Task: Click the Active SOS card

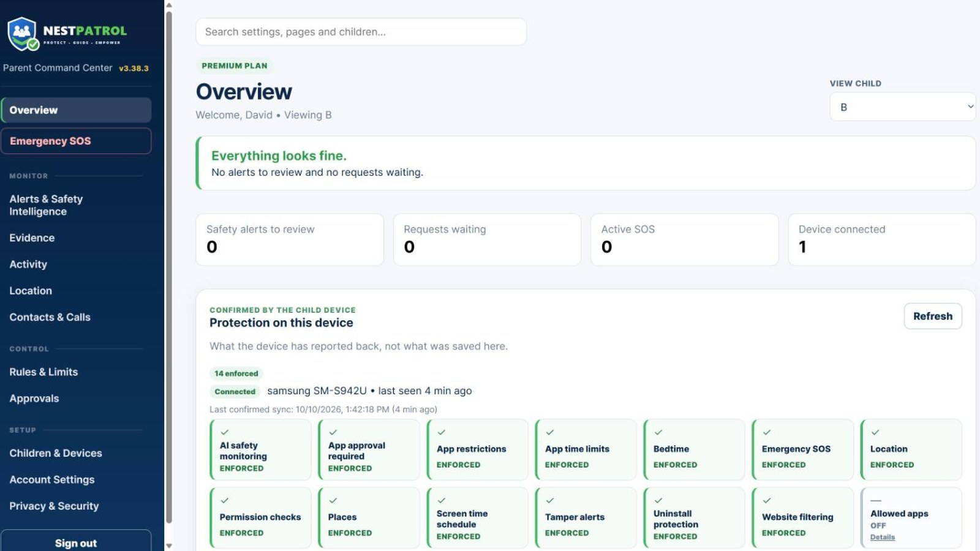Action: tap(684, 239)
